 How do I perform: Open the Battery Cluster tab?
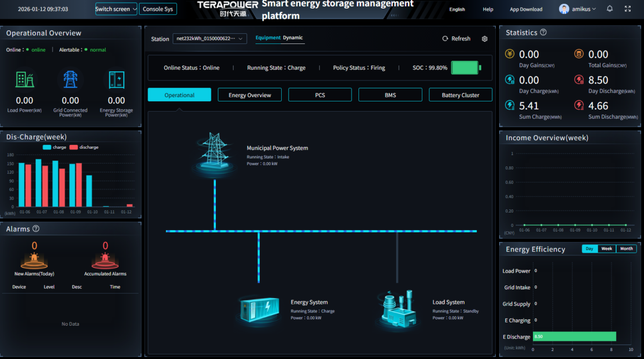pos(460,95)
